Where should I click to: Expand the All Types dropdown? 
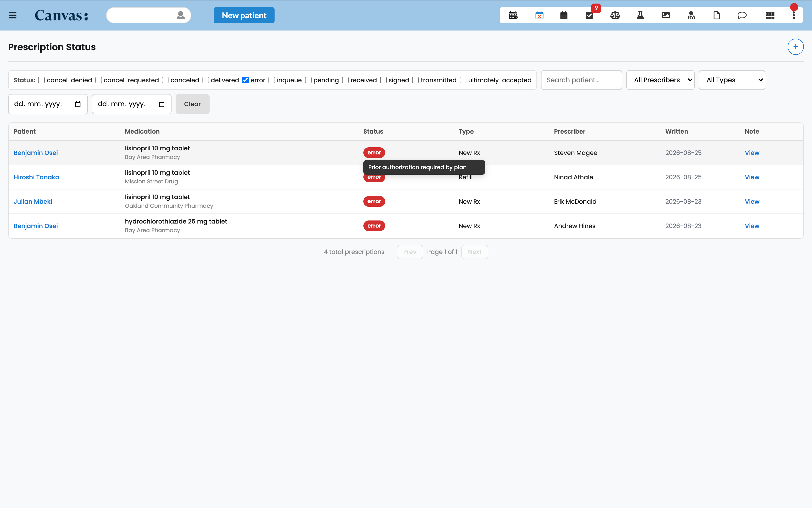(x=732, y=80)
